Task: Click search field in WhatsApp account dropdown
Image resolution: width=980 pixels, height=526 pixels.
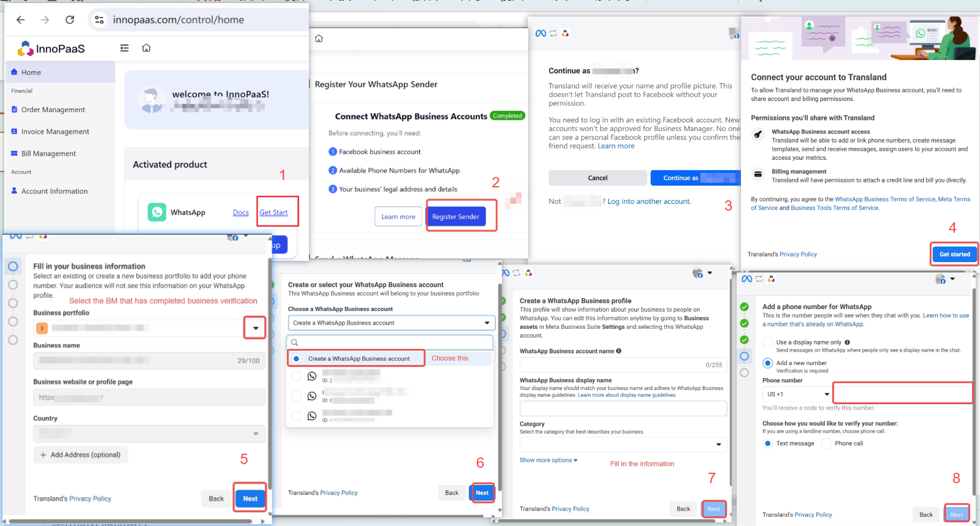Action: point(390,342)
